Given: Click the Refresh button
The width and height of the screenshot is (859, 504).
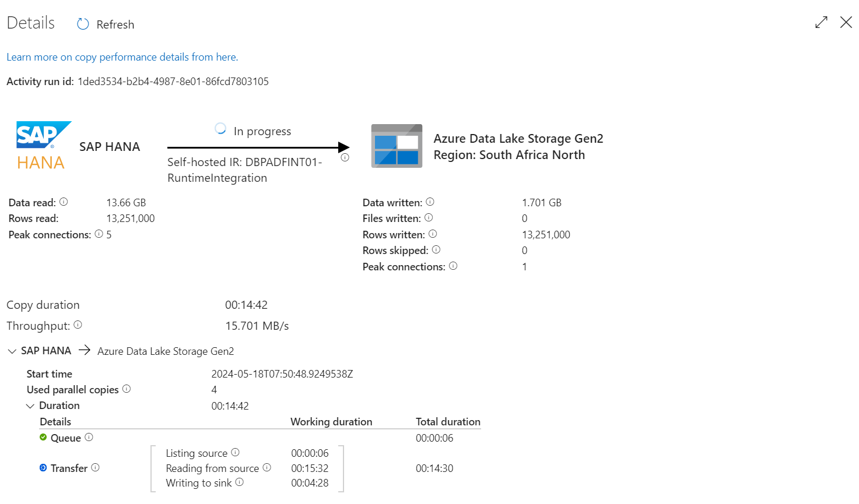Looking at the screenshot, I should [x=106, y=24].
